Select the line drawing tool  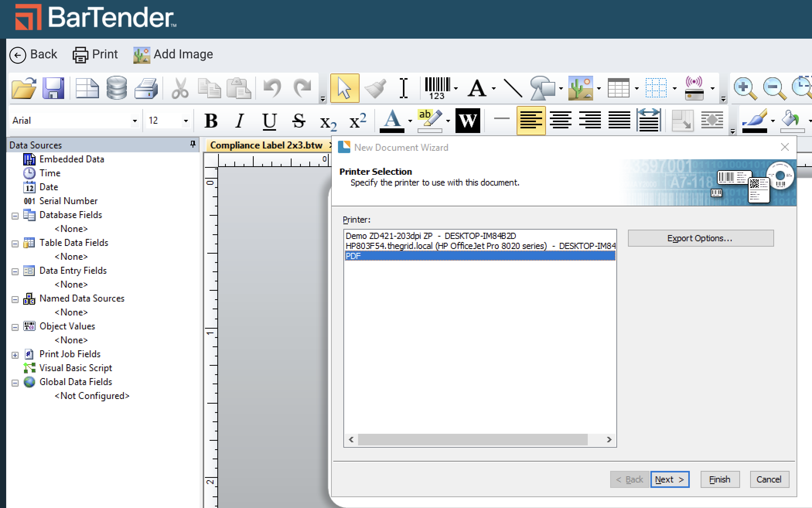pyautogui.click(x=513, y=88)
